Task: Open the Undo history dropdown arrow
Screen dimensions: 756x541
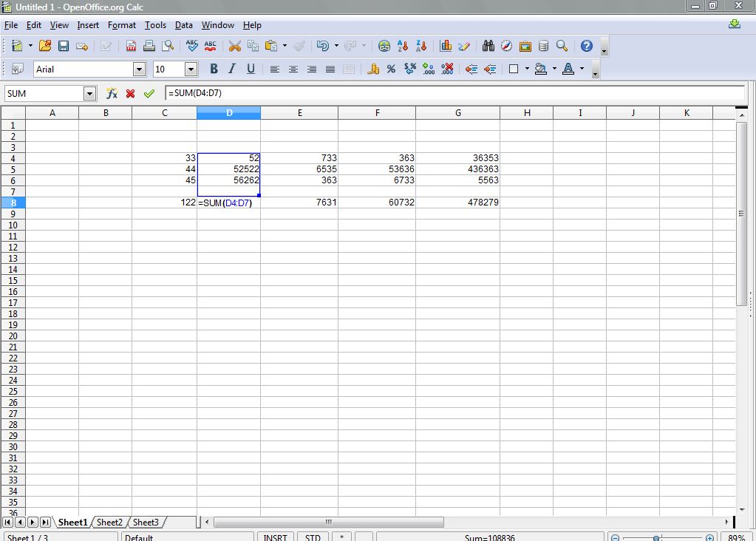Action: pyautogui.click(x=336, y=46)
